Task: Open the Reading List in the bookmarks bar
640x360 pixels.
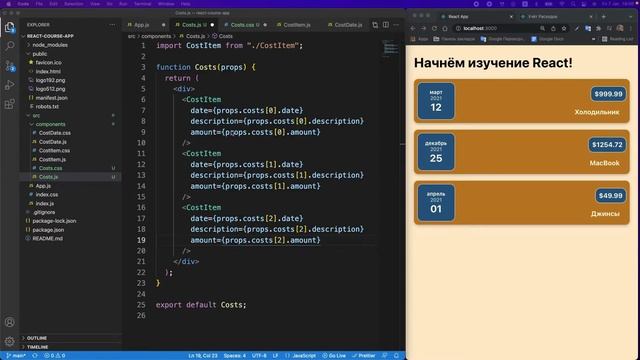Action: [x=618, y=39]
